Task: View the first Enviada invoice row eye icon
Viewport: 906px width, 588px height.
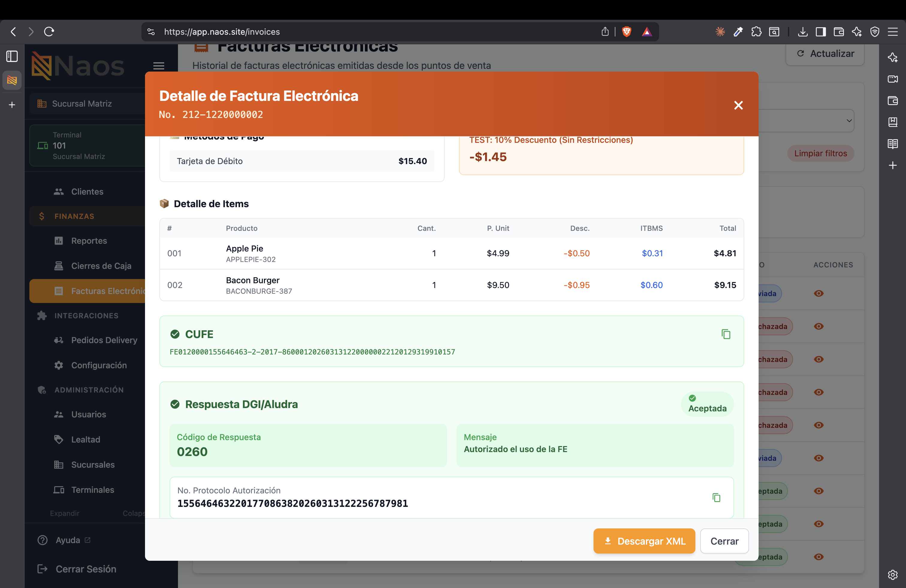Action: 819,293
